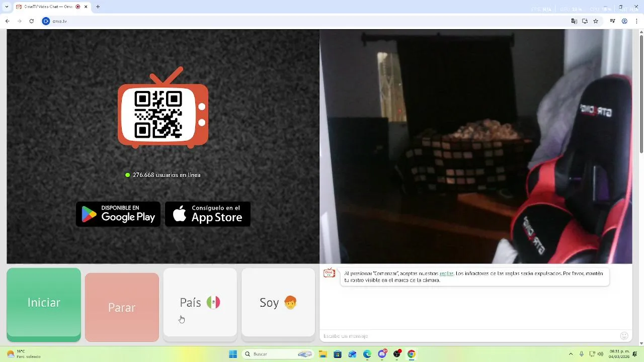Open the reglas link in chat notice
This screenshot has width=644, height=362.
(x=446, y=274)
